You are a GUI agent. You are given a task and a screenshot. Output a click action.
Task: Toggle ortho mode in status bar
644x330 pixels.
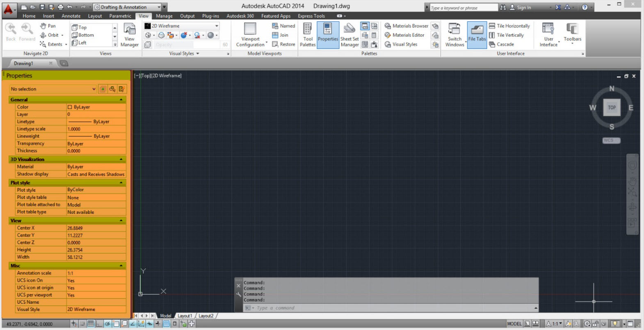[99, 323]
